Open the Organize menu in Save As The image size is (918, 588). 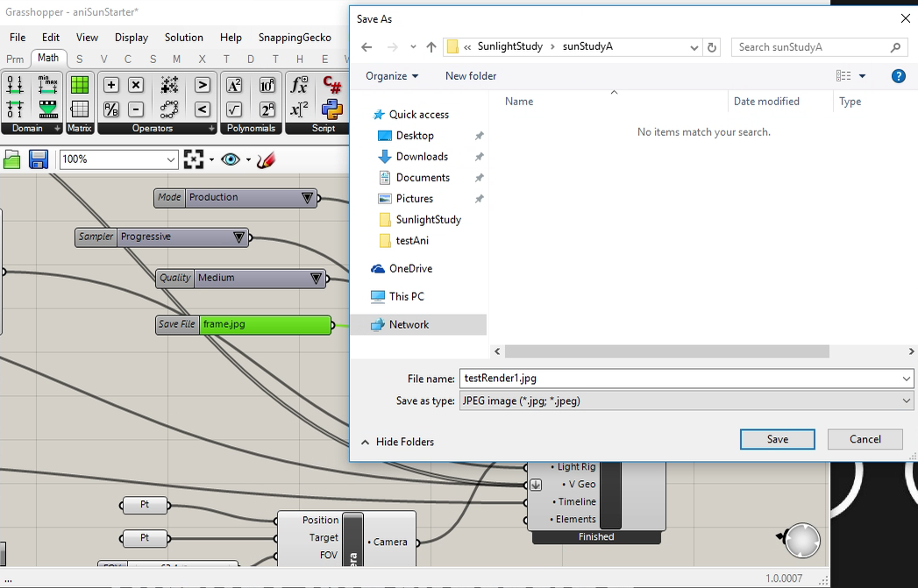point(392,76)
